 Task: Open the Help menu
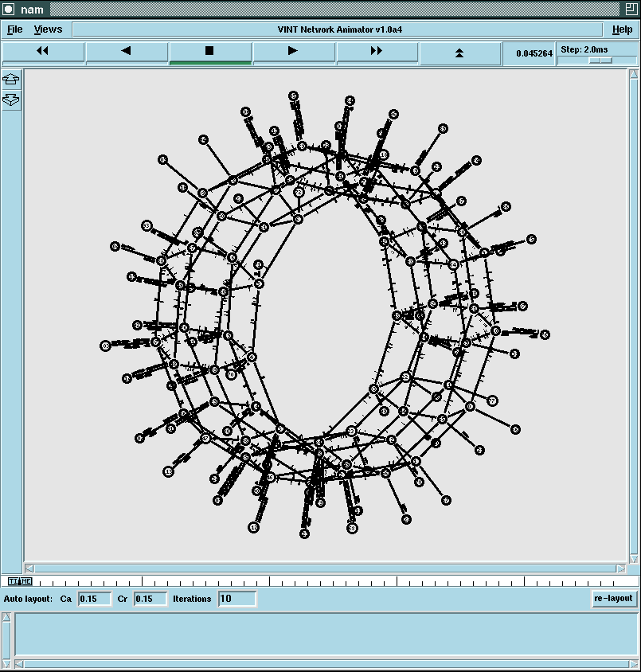point(622,29)
